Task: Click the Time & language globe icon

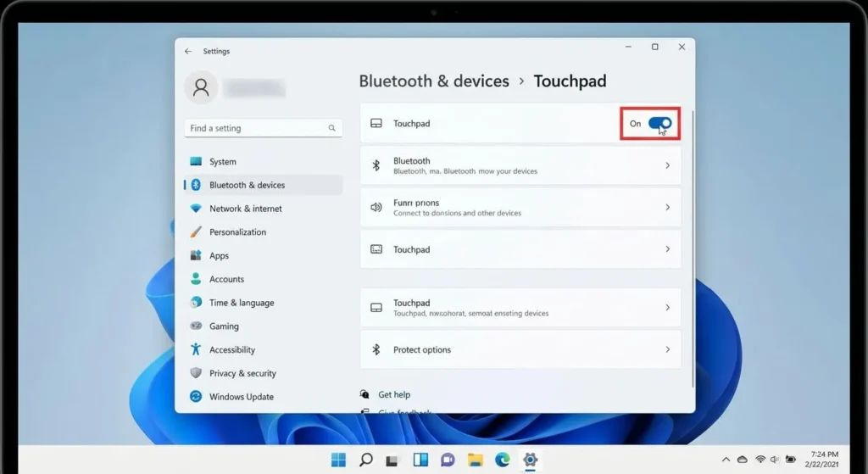Action: coord(196,303)
